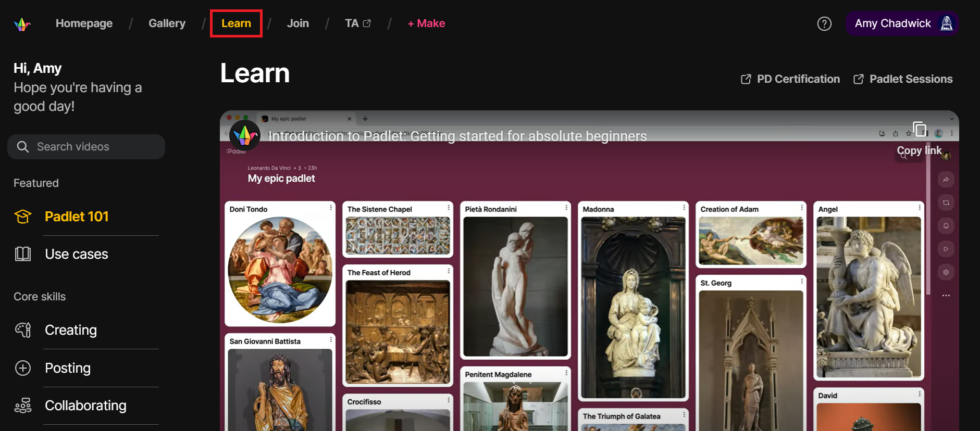
Task: Click the Pietà Rondanini sculpture image
Action: pyautogui.click(x=516, y=287)
